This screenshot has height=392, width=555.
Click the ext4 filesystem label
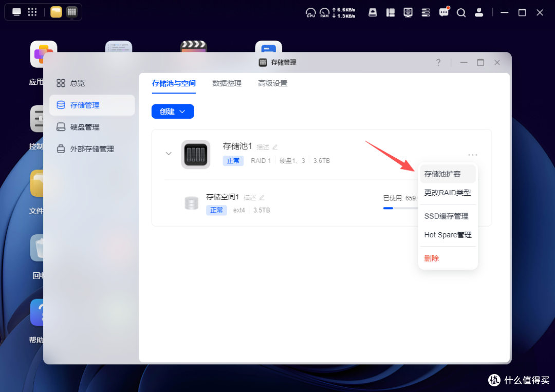coord(239,210)
